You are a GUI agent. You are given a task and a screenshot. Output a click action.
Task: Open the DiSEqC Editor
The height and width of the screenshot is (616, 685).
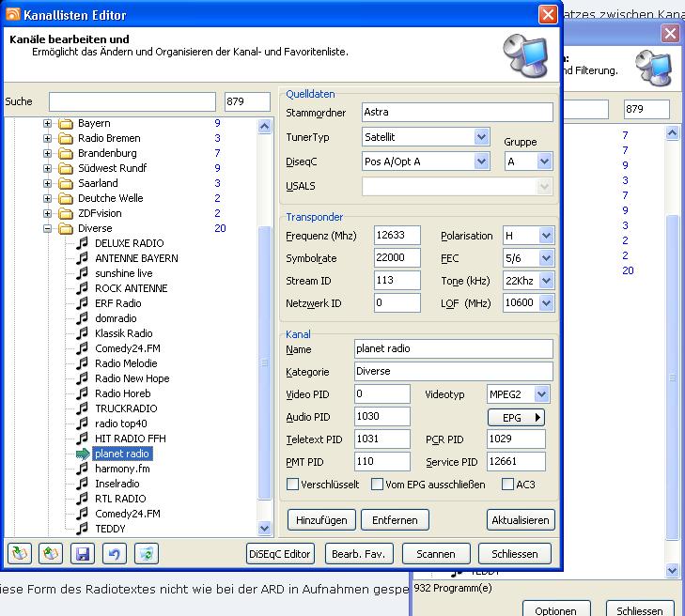[x=280, y=554]
